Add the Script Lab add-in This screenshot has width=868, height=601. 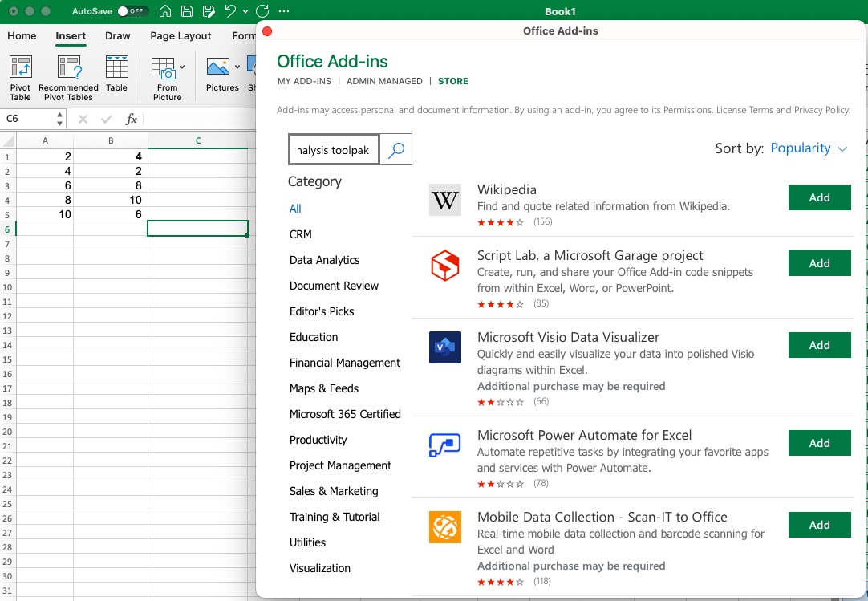[x=819, y=264]
